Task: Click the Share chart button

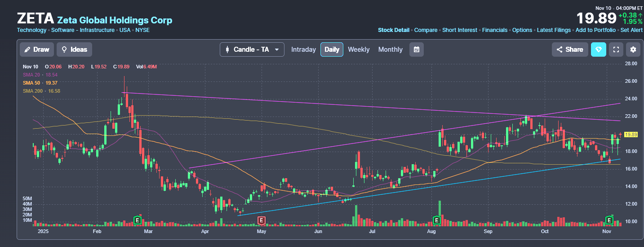Action: point(569,49)
